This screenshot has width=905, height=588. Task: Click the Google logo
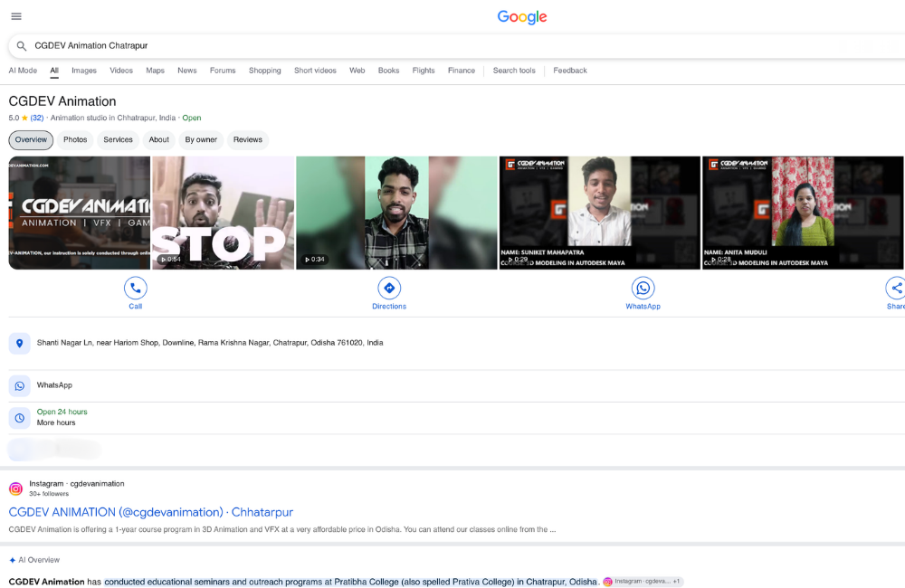click(x=522, y=17)
